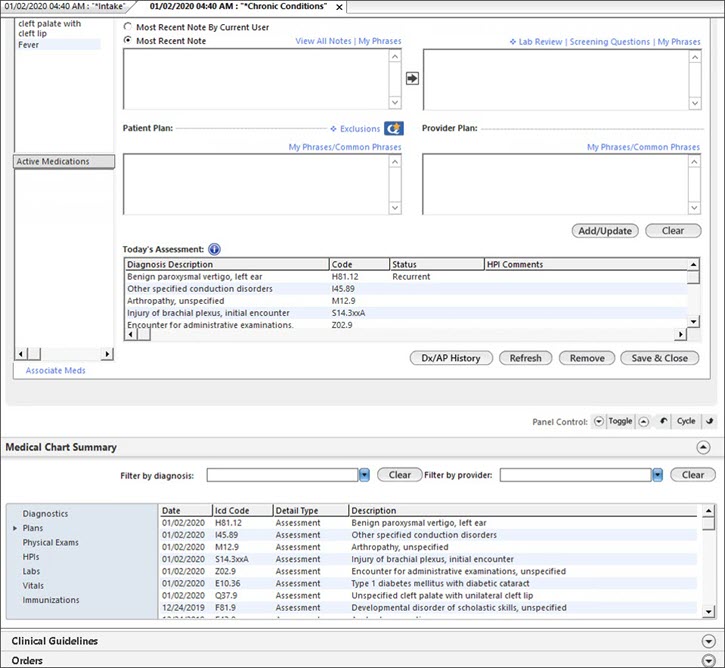Image resolution: width=725 pixels, height=668 pixels.
Task: Clear the provider filter
Action: [x=693, y=475]
